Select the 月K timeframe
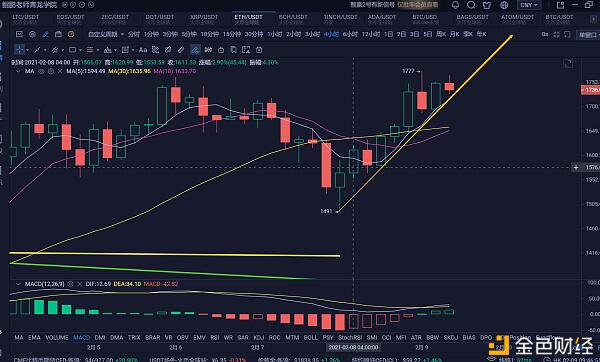The width and height of the screenshot is (600, 362). (x=454, y=34)
